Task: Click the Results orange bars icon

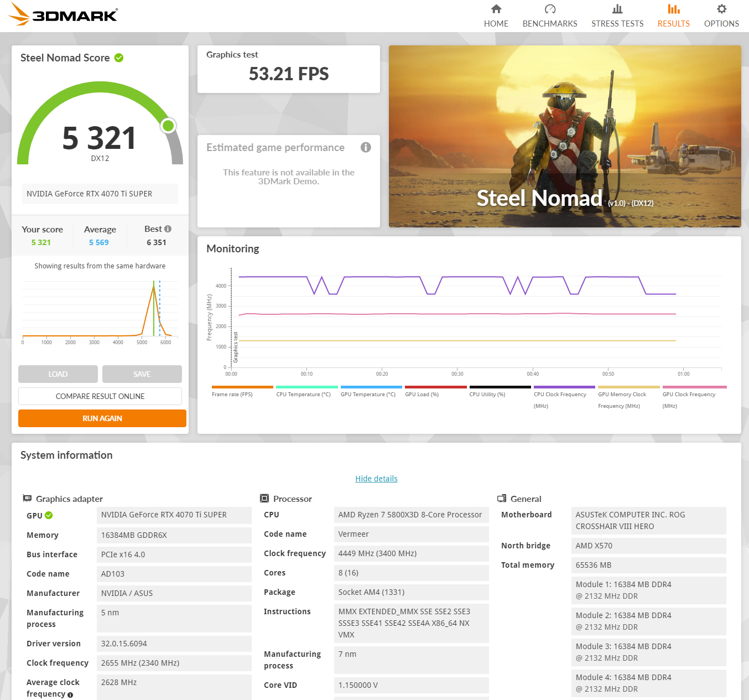Action: 674,9
